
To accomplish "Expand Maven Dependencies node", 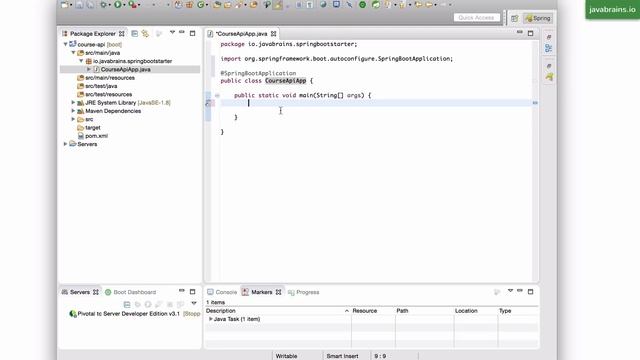I will [x=73, y=111].
